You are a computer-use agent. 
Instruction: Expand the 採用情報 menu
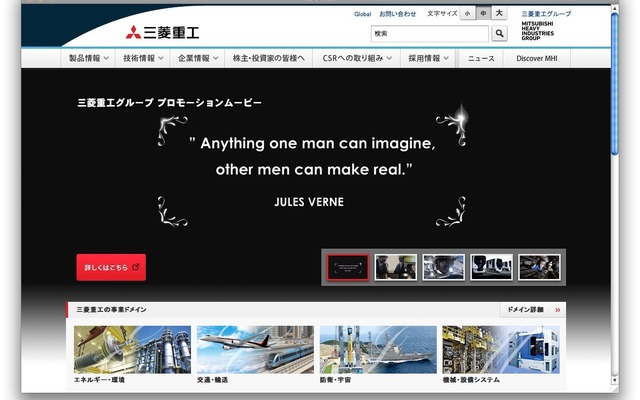coord(428,58)
